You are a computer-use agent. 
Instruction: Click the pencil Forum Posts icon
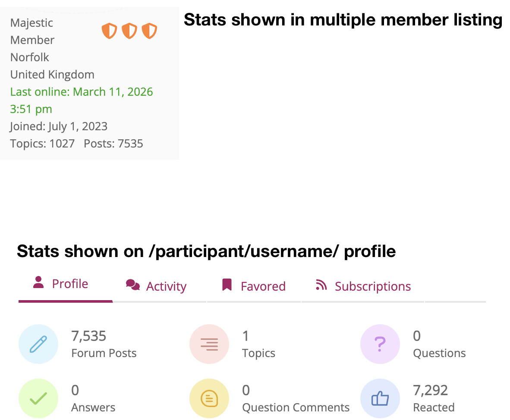coord(38,344)
